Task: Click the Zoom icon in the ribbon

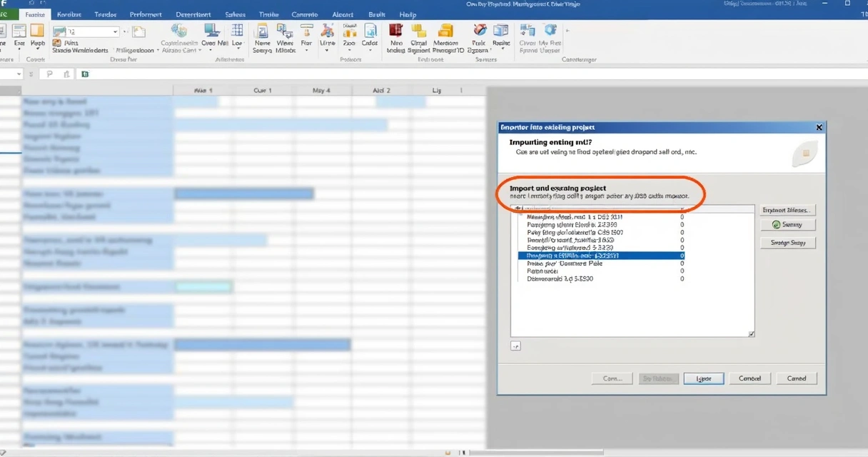Action: (x=350, y=33)
